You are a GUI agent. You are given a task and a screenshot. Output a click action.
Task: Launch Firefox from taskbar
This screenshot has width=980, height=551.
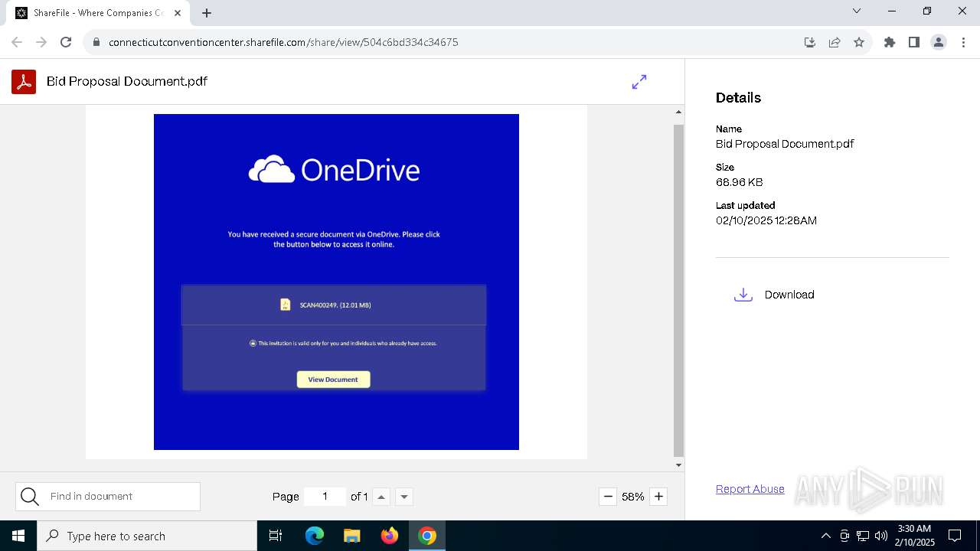[x=389, y=536]
